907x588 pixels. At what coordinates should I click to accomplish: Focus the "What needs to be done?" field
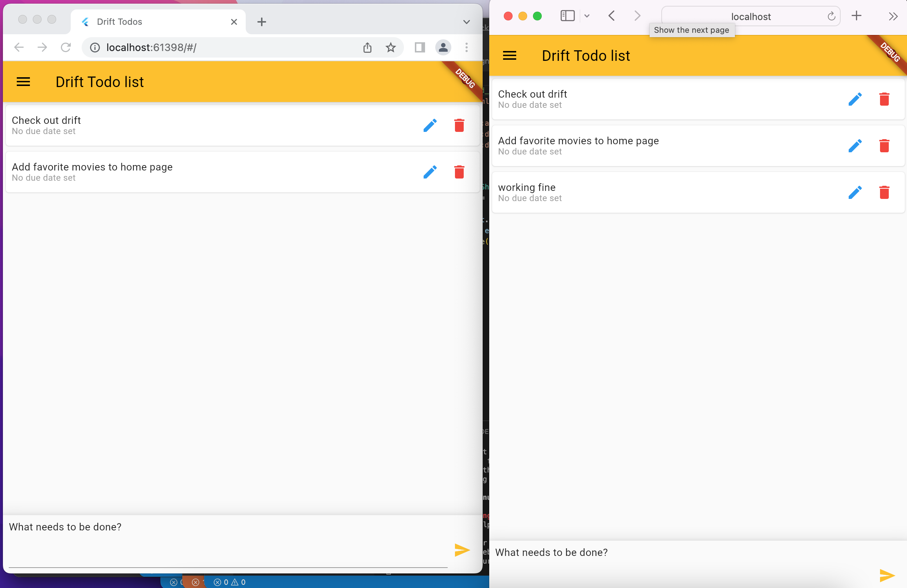point(152,527)
